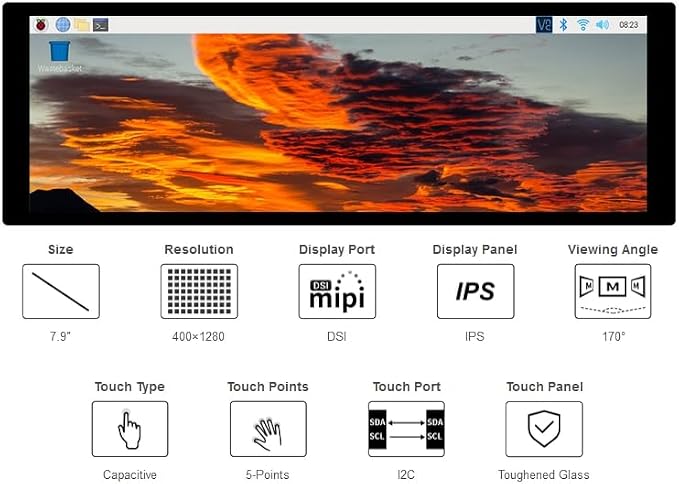Launch the web browser globe icon
This screenshot has height=484, width=679.
point(63,25)
